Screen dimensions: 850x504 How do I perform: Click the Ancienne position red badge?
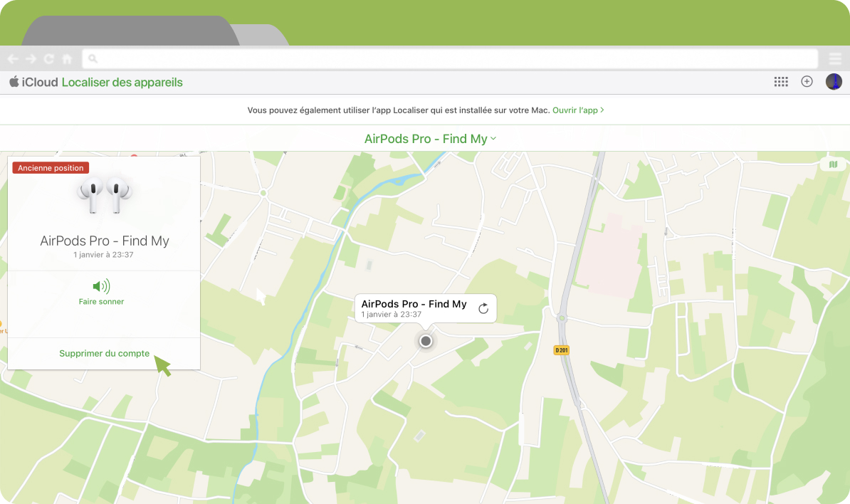point(51,168)
